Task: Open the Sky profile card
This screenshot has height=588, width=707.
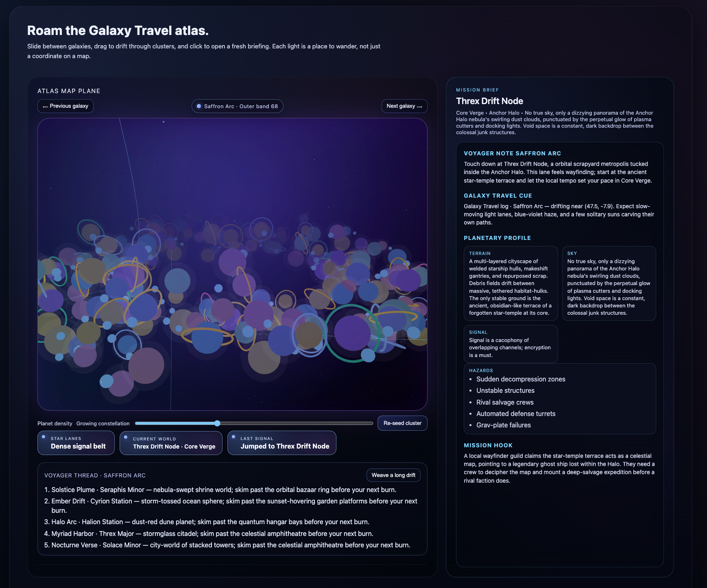Action: click(609, 283)
